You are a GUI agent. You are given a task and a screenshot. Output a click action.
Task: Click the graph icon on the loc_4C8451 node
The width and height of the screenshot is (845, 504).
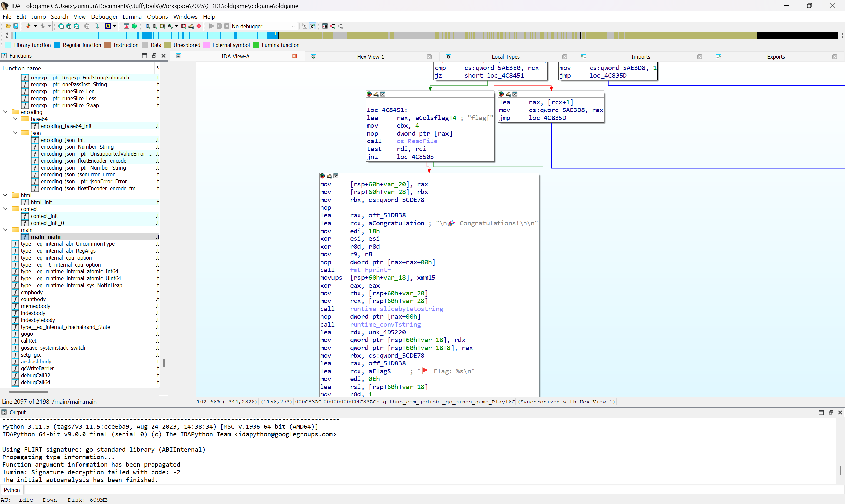click(x=383, y=94)
